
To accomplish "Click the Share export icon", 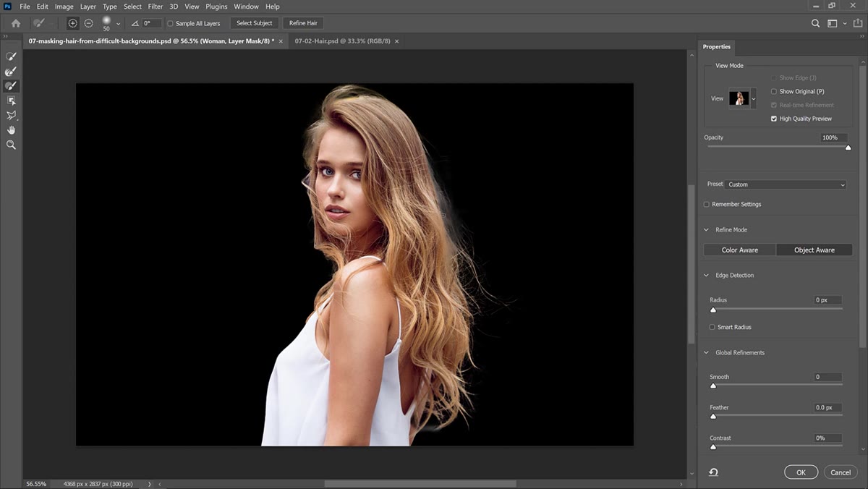I will pyautogui.click(x=858, y=23).
